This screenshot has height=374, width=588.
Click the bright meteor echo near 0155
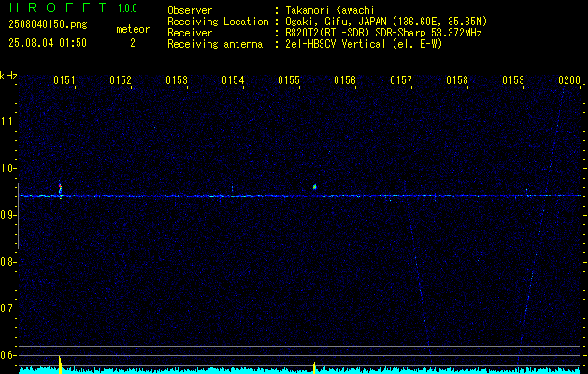tap(315, 186)
